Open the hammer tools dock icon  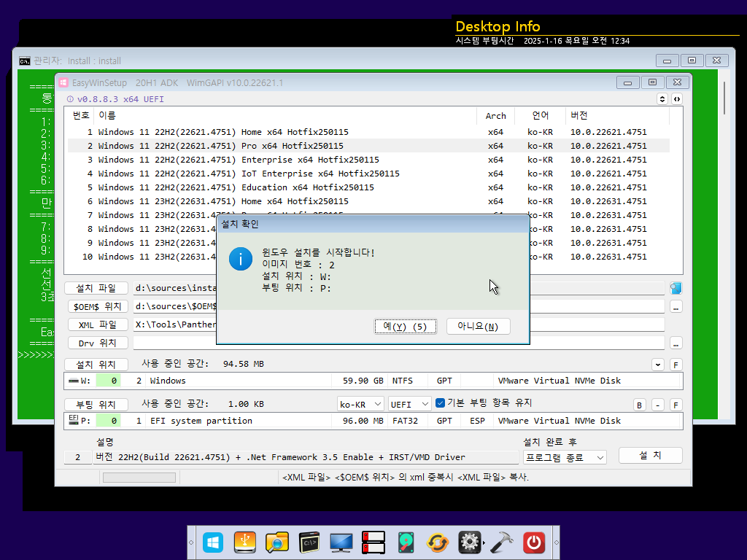pos(502,542)
